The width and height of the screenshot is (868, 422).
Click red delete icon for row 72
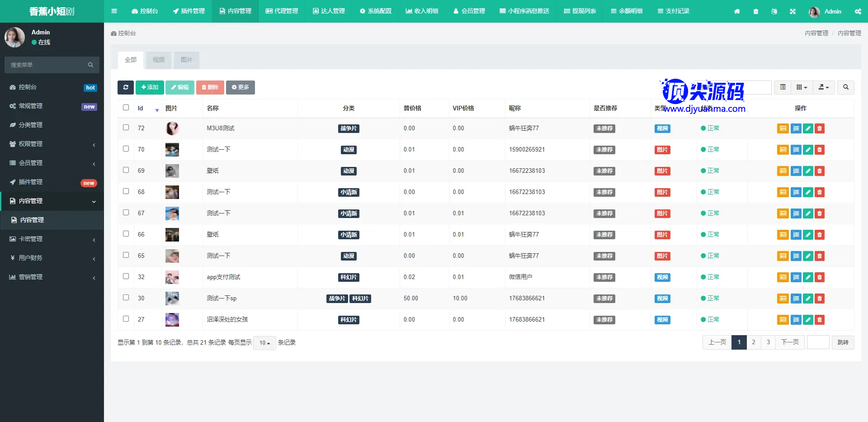(x=820, y=128)
